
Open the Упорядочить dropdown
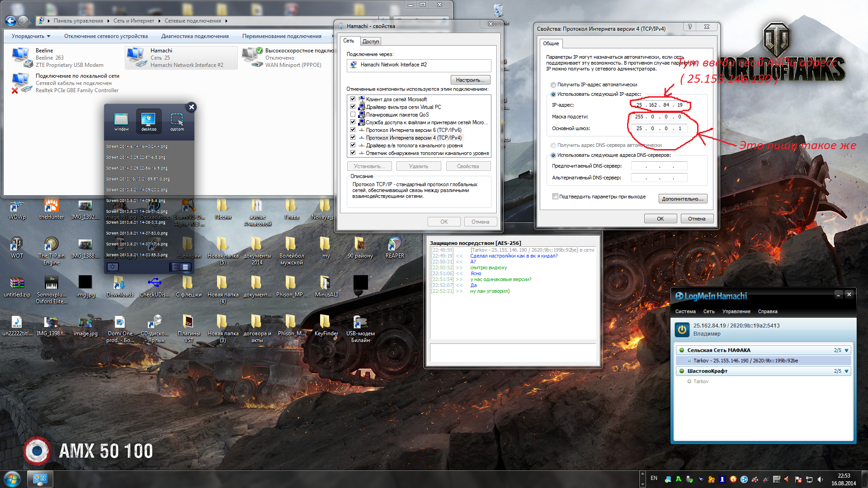click(x=31, y=36)
